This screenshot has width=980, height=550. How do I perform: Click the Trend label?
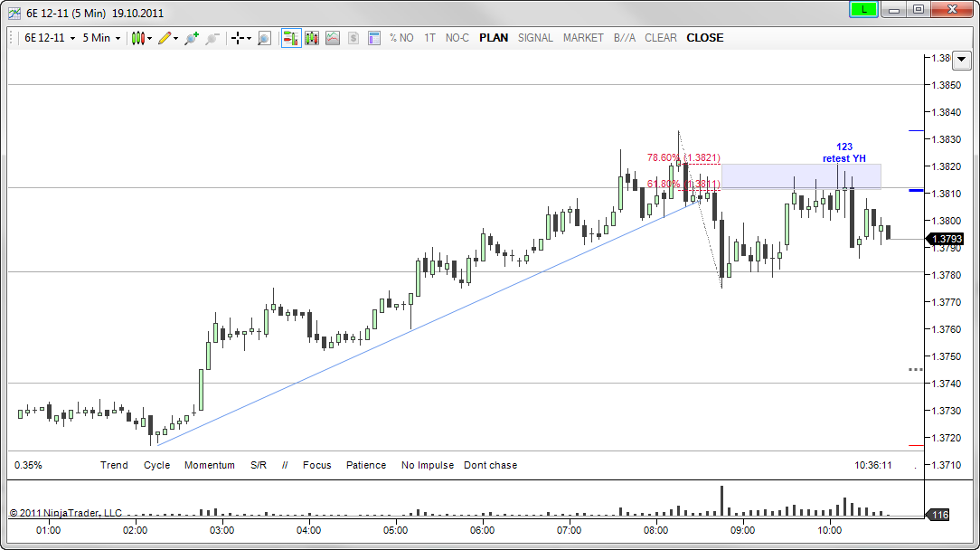pos(114,466)
